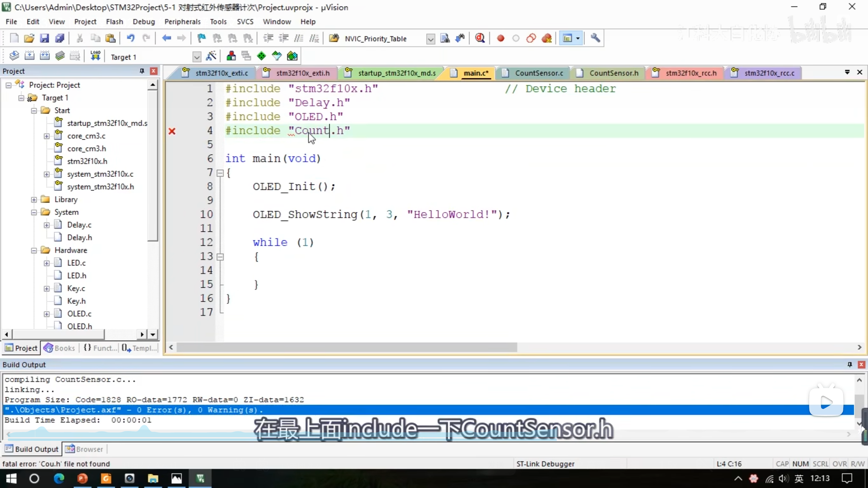Click the Save file toolbar icon
The height and width of the screenshot is (488, 868).
(x=44, y=38)
